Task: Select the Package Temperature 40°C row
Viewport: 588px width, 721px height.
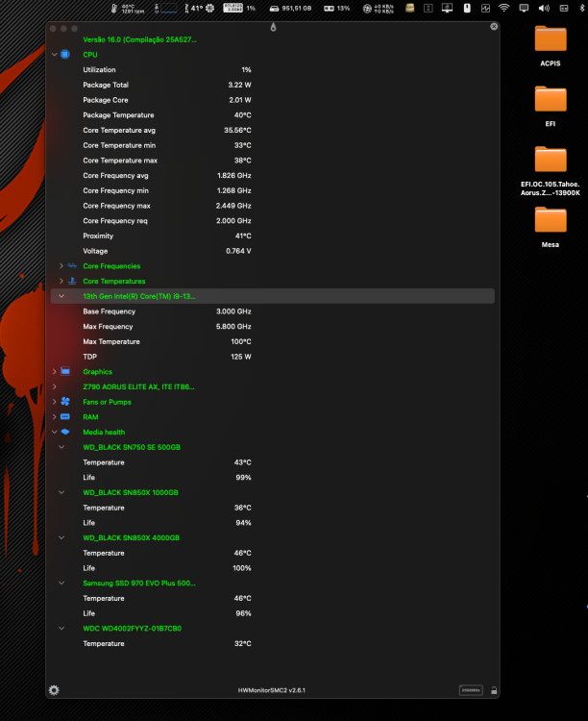Action: (x=273, y=115)
